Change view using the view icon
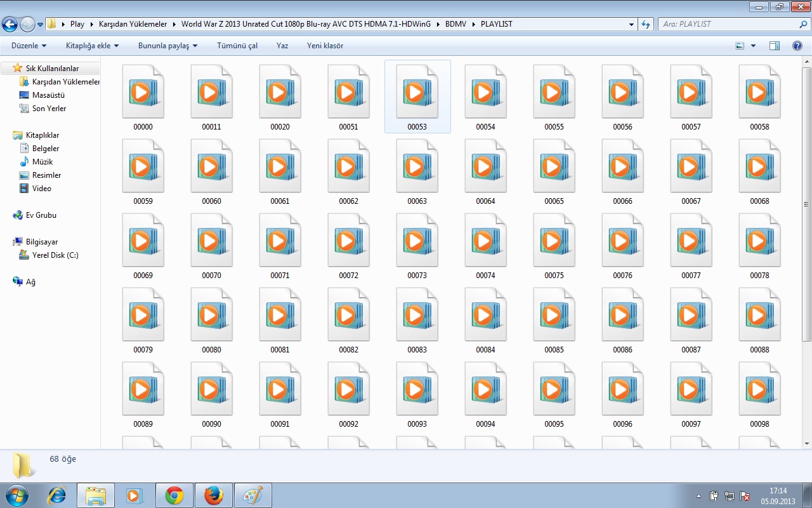The width and height of the screenshot is (812, 508). (740, 46)
